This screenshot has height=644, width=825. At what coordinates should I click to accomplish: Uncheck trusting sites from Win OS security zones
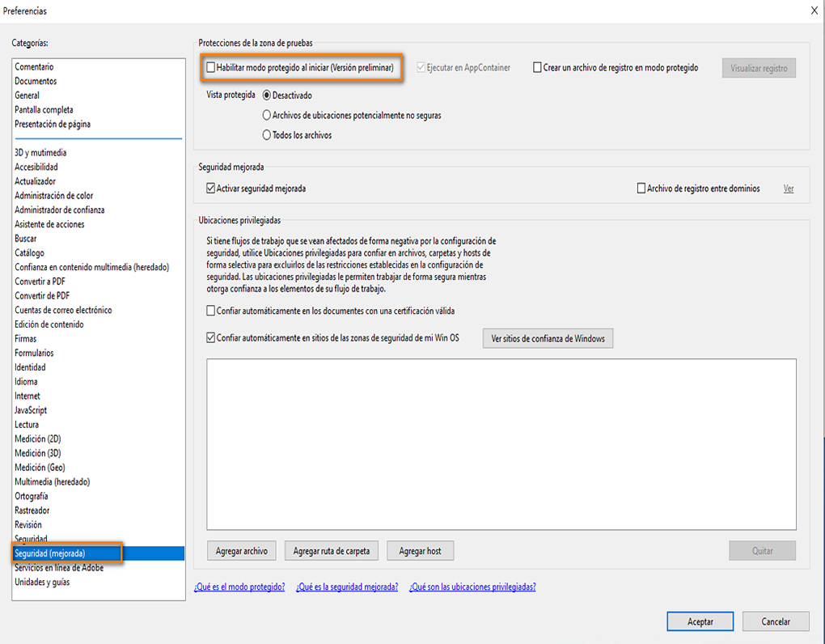(x=210, y=337)
